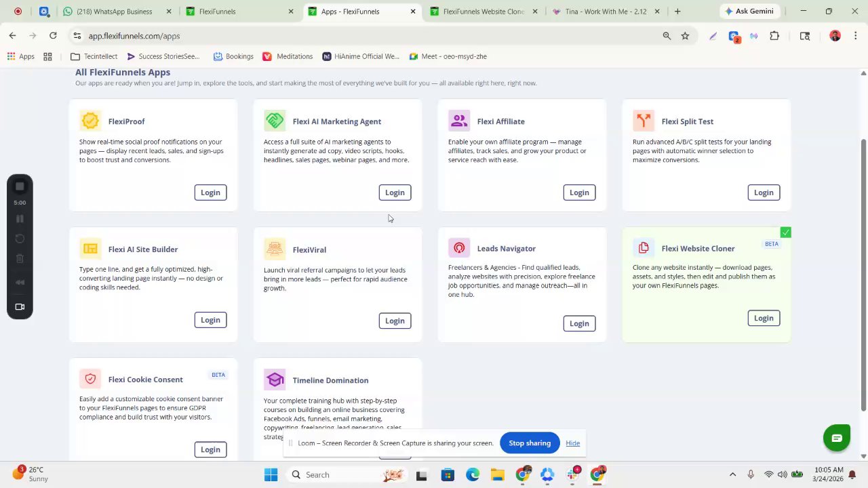Login to Flexi Cookie Consent

(210, 449)
